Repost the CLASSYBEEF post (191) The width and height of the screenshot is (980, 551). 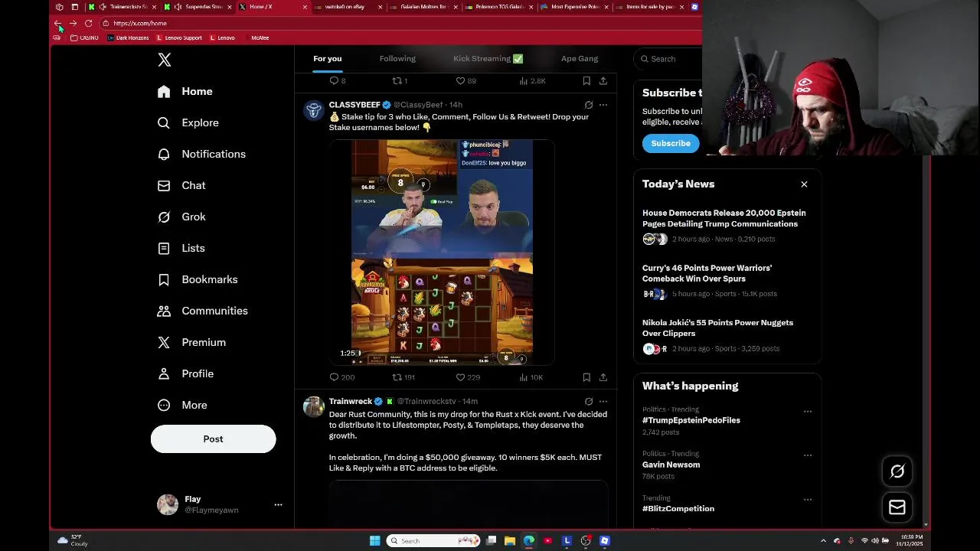403,377
